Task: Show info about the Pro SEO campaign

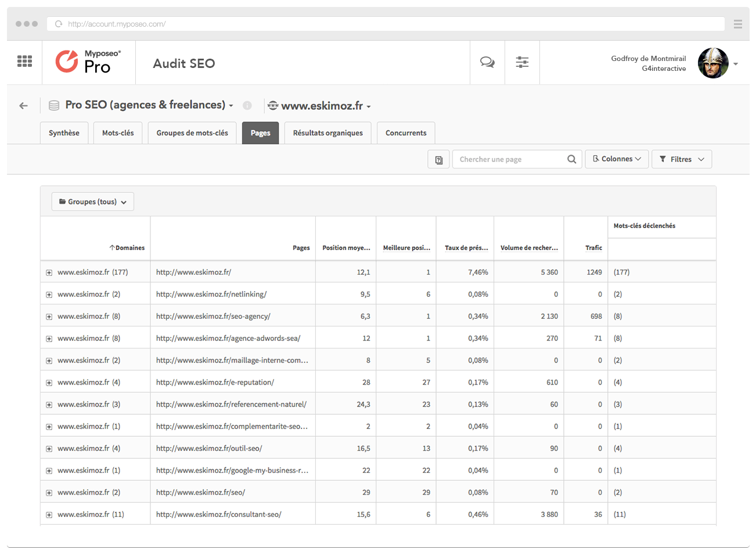Action: [247, 106]
